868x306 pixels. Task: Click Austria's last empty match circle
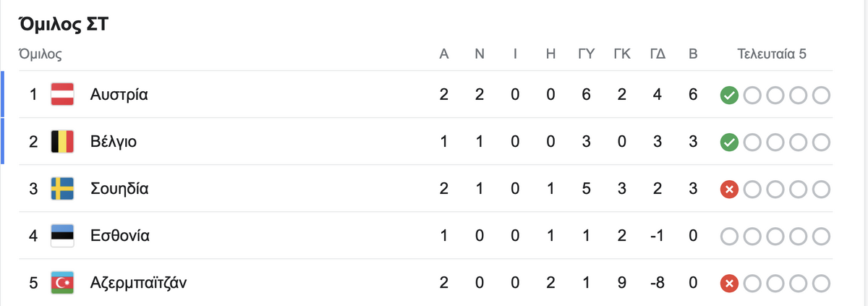[821, 95]
